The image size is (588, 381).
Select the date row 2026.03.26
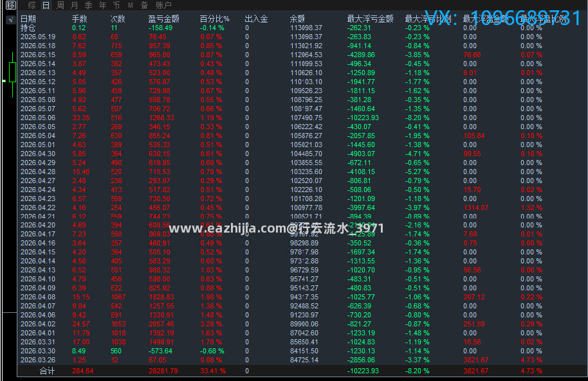point(38,360)
